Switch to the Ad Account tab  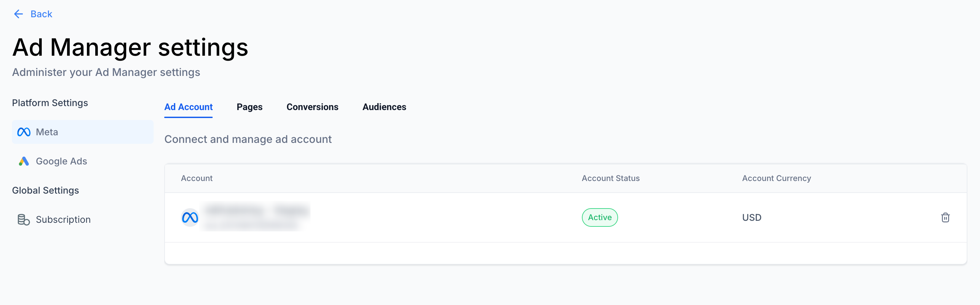point(188,107)
